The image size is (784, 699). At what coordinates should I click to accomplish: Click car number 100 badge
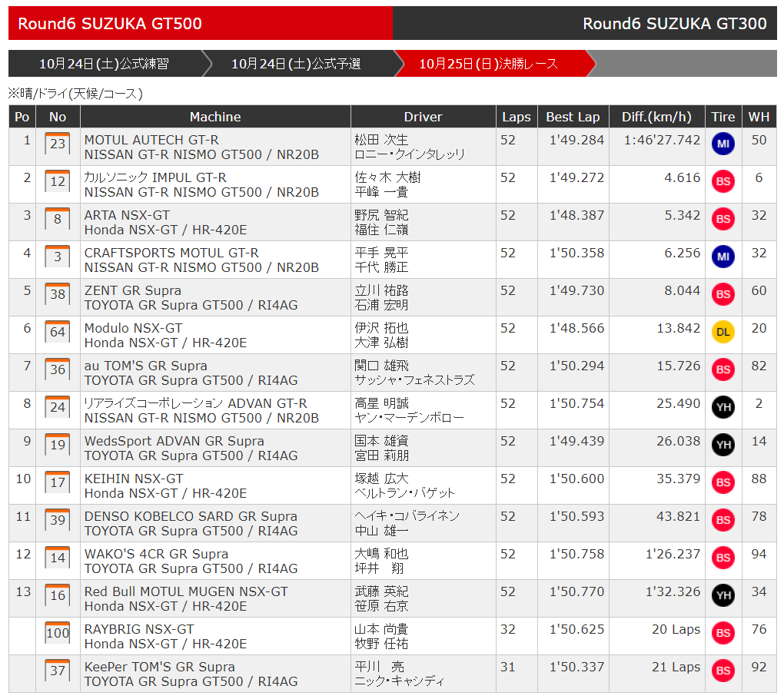58,632
